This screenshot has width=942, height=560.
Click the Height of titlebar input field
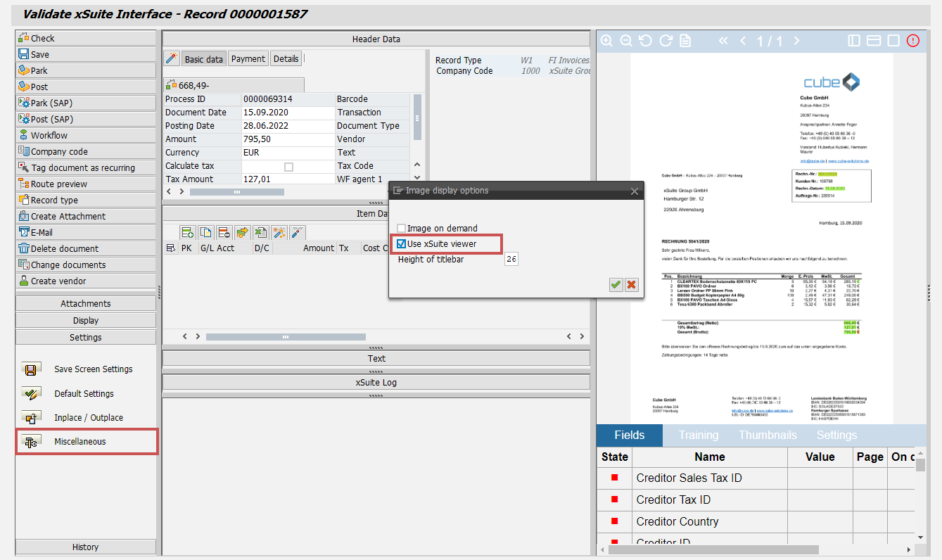click(511, 260)
